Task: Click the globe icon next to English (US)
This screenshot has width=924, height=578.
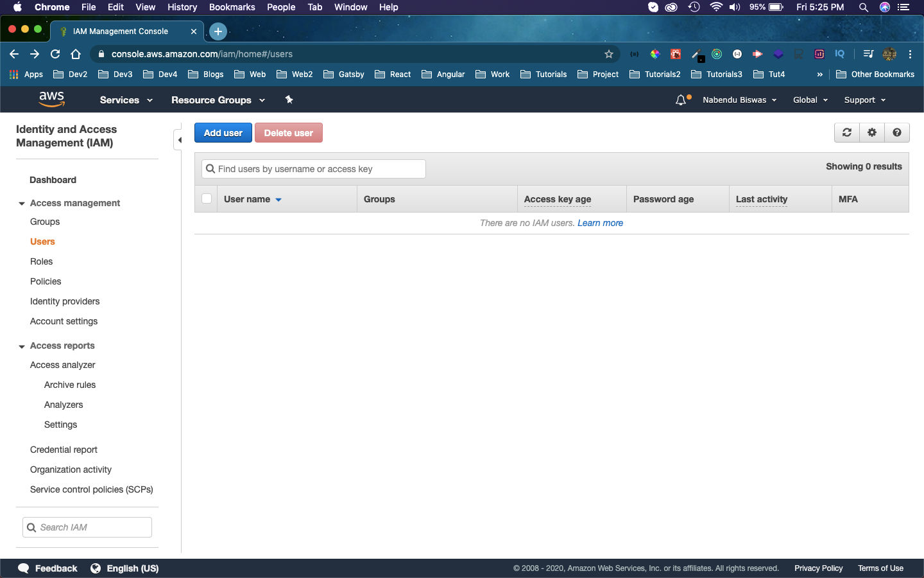Action: click(x=96, y=568)
